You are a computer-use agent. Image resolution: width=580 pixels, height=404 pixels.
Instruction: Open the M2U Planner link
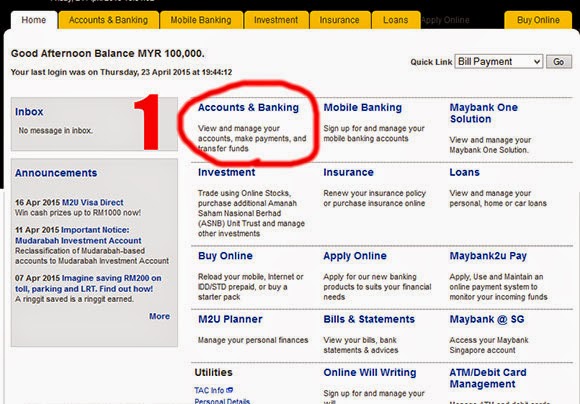click(x=230, y=319)
